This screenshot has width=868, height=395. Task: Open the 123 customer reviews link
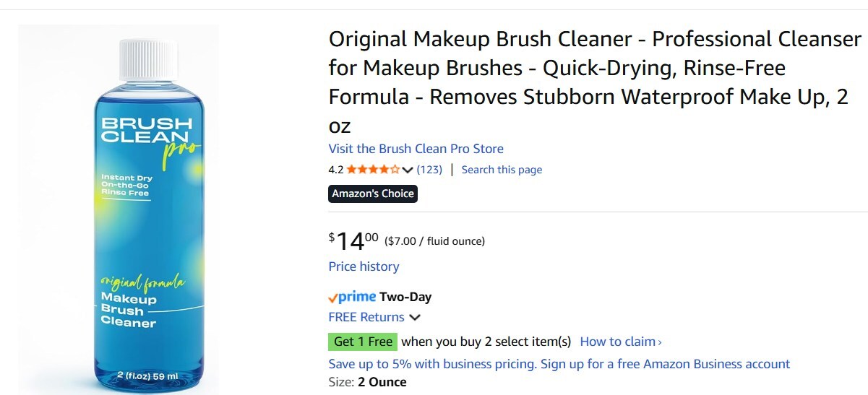(x=429, y=170)
